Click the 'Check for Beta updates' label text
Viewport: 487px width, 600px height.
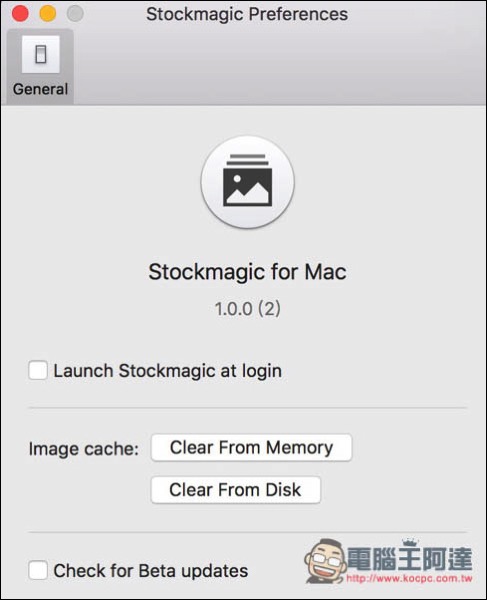[x=151, y=571]
